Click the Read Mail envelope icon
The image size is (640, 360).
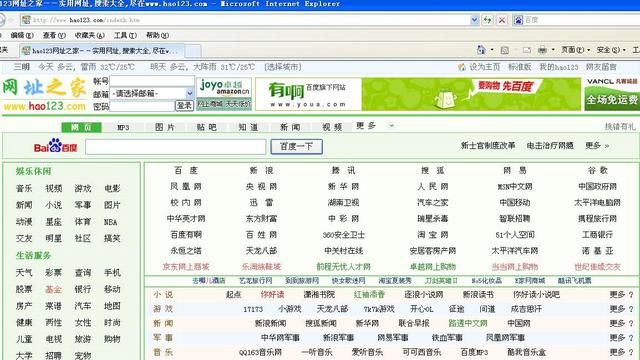(x=527, y=50)
